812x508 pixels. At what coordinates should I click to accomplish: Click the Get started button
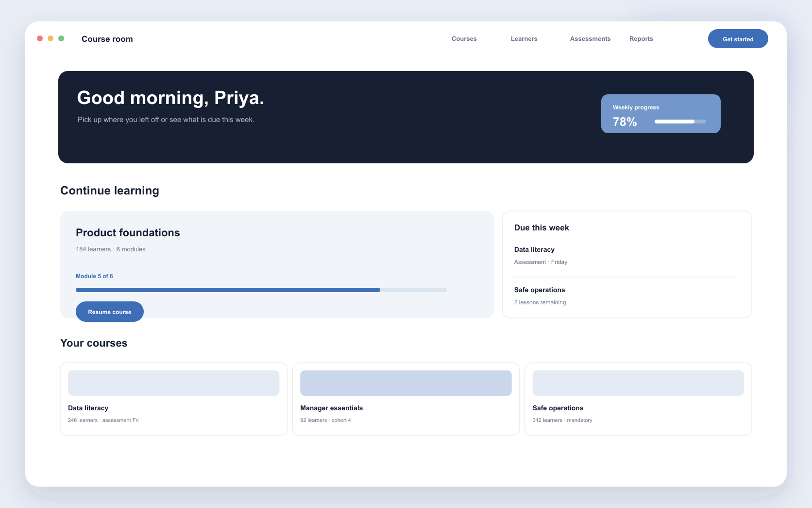click(738, 39)
